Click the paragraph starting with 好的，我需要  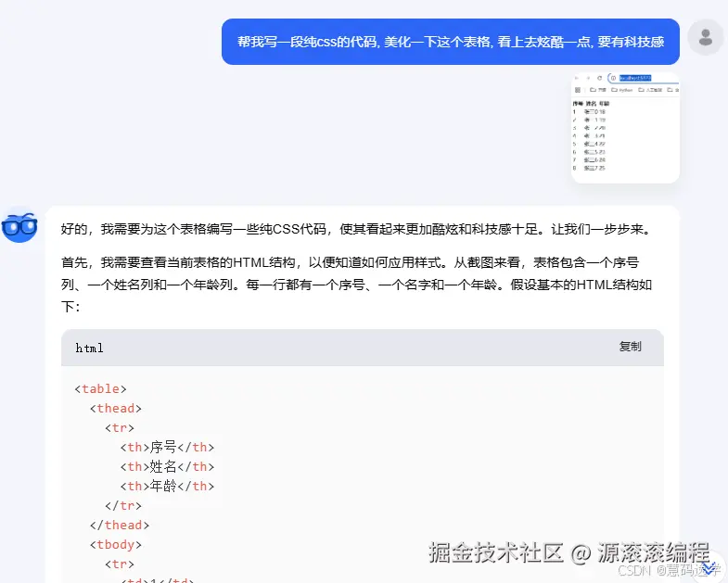pyautogui.click(x=356, y=229)
